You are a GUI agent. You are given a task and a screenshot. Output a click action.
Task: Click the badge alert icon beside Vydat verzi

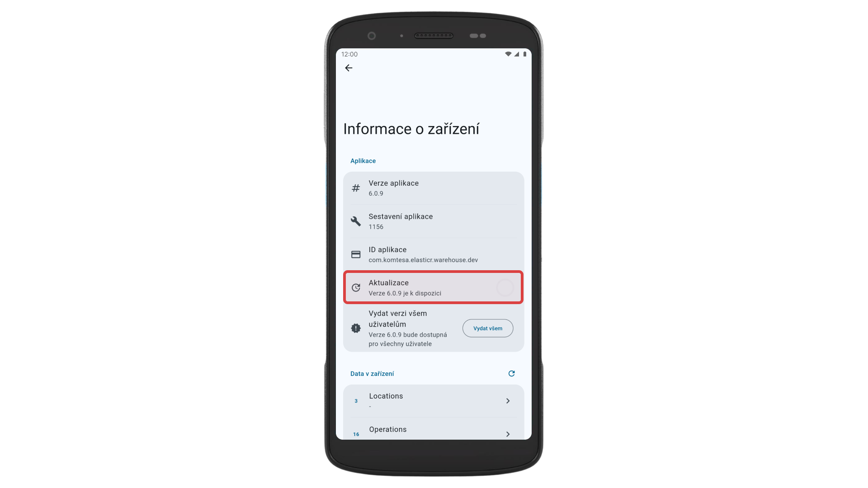point(356,328)
